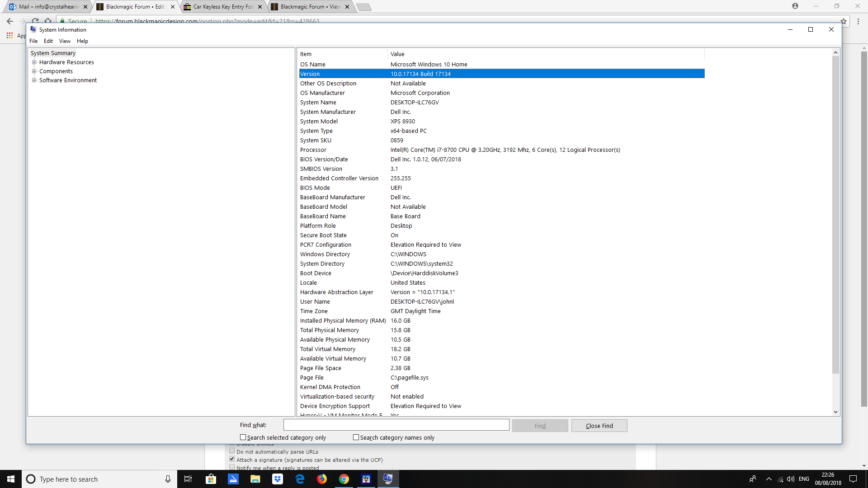This screenshot has width=868, height=488.
Task: Select the Page File Space row
Action: (502, 368)
